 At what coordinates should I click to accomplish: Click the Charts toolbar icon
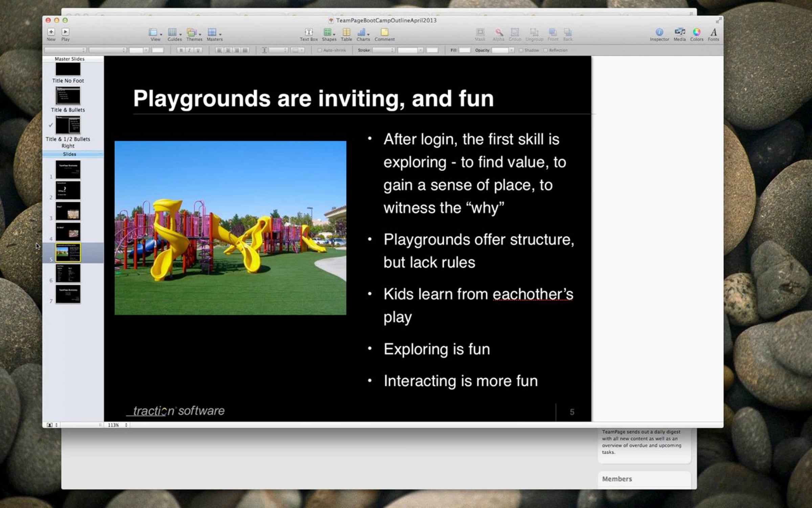click(361, 32)
